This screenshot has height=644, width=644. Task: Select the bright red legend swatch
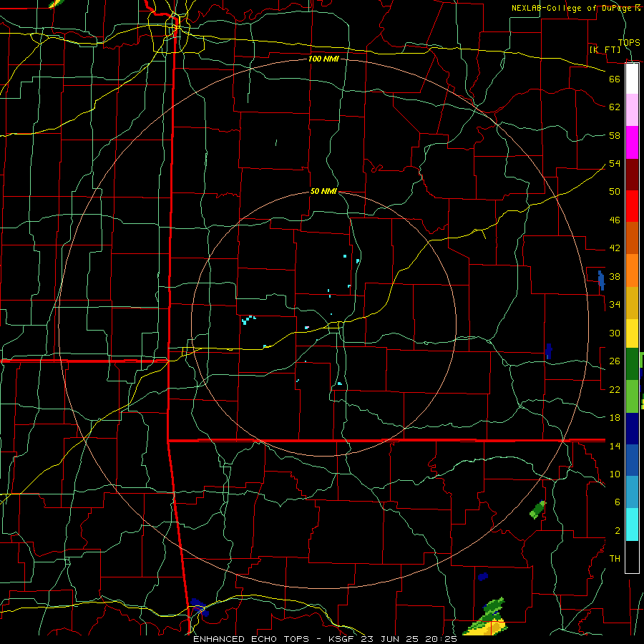coord(632,206)
